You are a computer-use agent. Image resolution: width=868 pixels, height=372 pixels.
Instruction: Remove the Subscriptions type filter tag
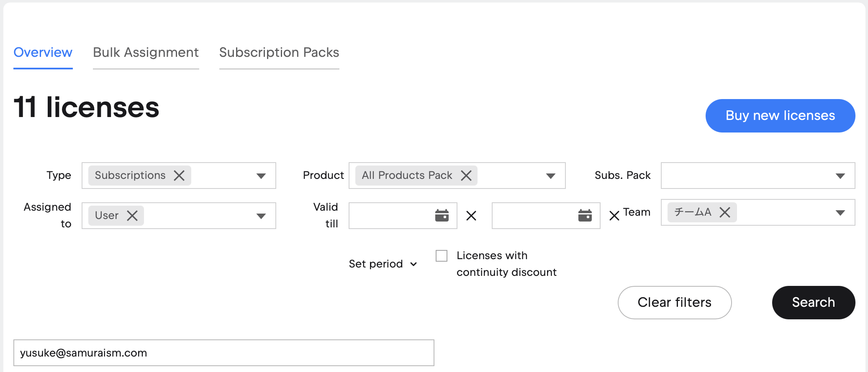tap(179, 176)
